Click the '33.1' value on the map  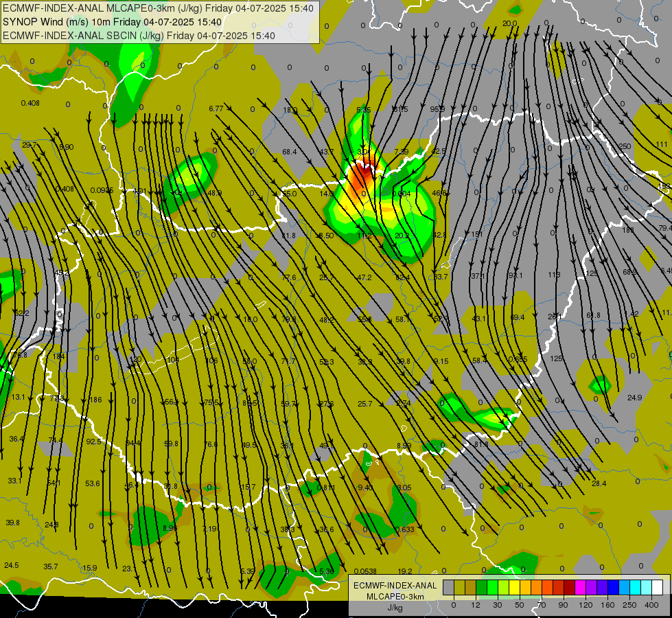(14, 481)
